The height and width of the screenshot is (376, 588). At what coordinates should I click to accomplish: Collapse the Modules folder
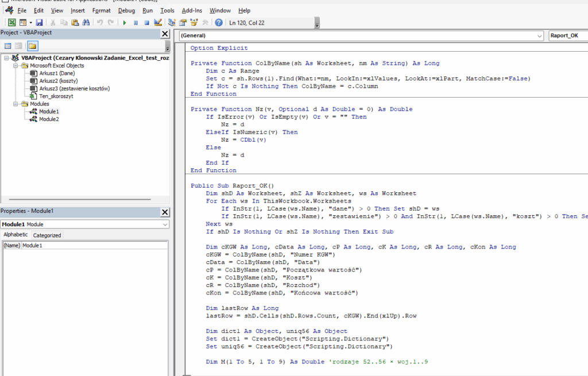[16, 104]
